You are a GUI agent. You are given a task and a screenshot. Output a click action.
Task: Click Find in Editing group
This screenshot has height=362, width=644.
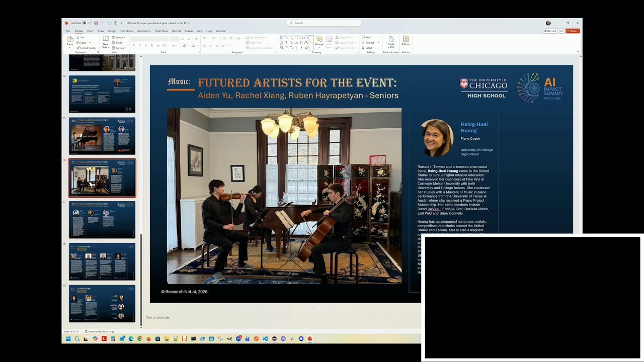pyautogui.click(x=366, y=37)
